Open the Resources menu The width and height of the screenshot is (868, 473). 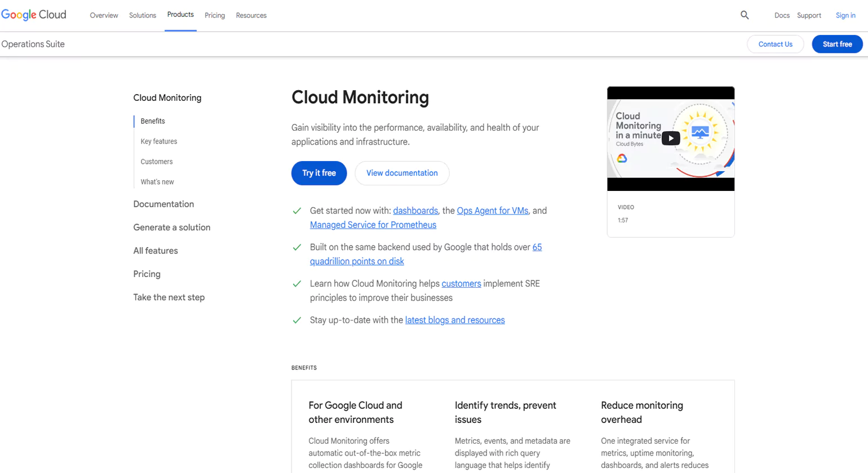251,15
